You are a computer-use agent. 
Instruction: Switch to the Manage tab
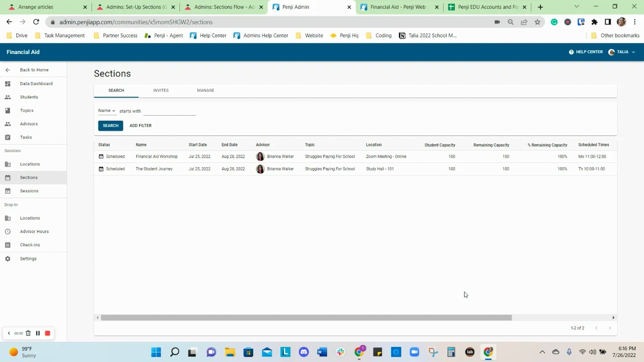pos(205,90)
